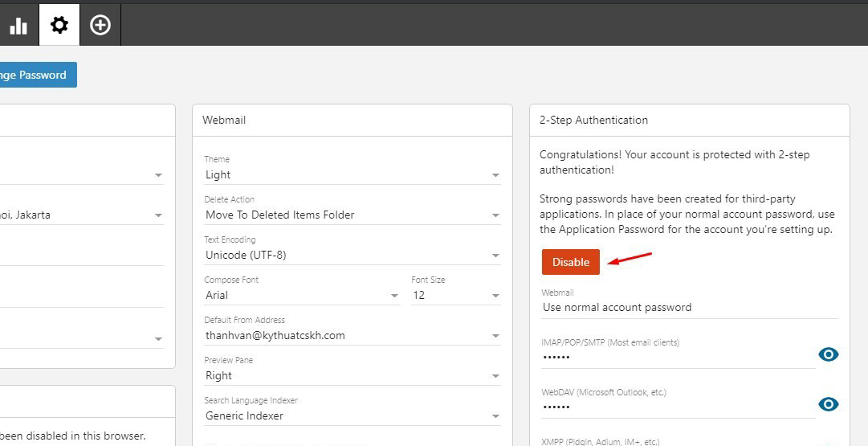
Task: Click the WebDAV password field
Action: click(677, 407)
